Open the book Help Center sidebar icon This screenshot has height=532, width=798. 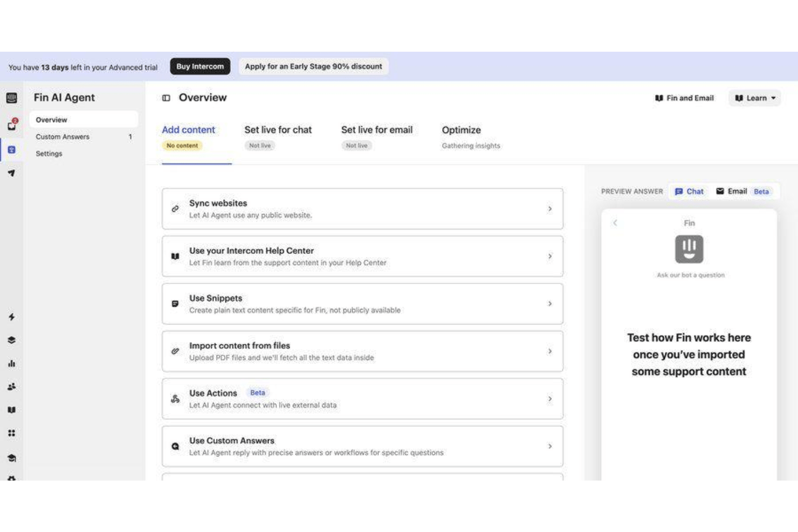(11, 410)
